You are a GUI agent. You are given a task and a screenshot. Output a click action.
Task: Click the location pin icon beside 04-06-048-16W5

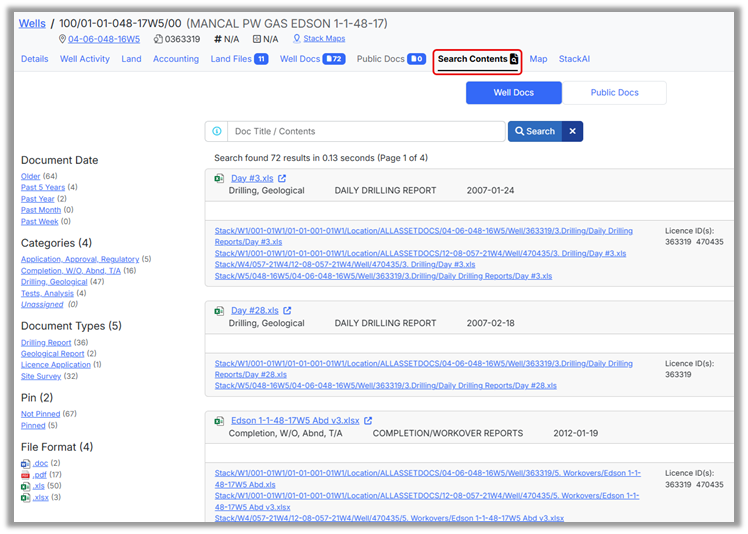[x=63, y=40]
